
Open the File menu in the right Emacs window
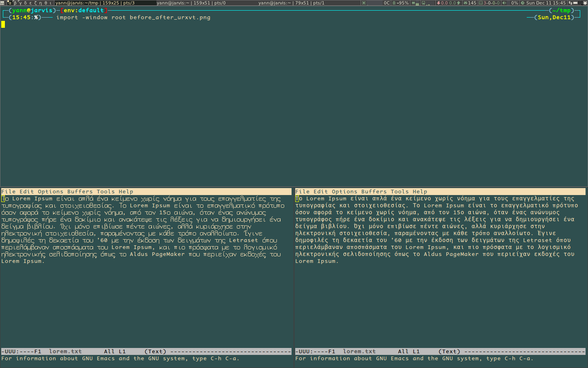pos(303,191)
